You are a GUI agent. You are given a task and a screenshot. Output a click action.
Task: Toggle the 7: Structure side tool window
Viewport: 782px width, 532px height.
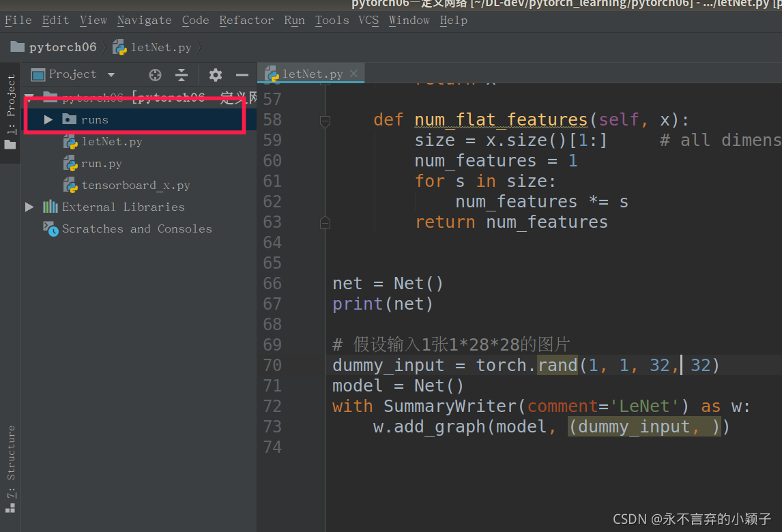10,469
